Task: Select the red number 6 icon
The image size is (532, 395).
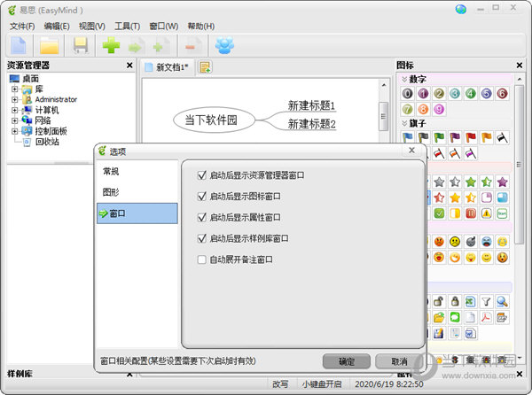Action: coord(502,94)
